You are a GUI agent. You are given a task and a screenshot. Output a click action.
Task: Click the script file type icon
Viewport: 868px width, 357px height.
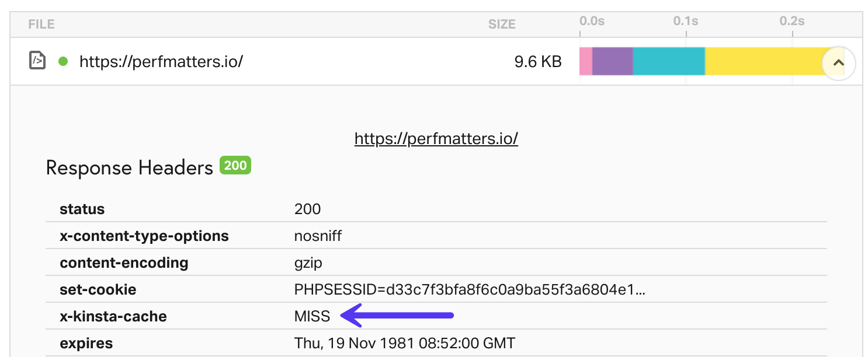[x=37, y=60]
